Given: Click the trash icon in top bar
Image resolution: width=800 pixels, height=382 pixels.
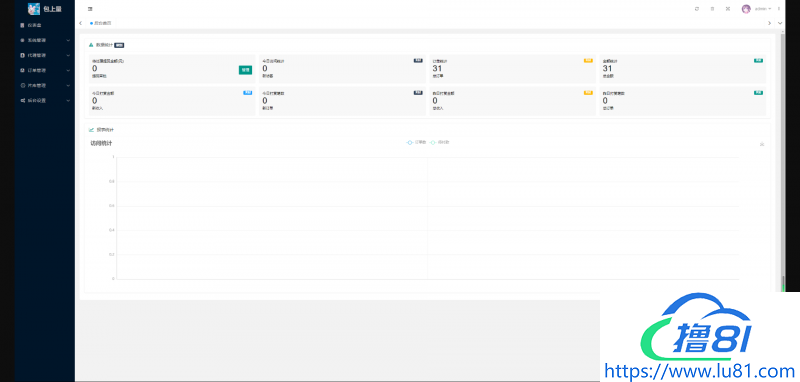Looking at the screenshot, I should point(712,9).
